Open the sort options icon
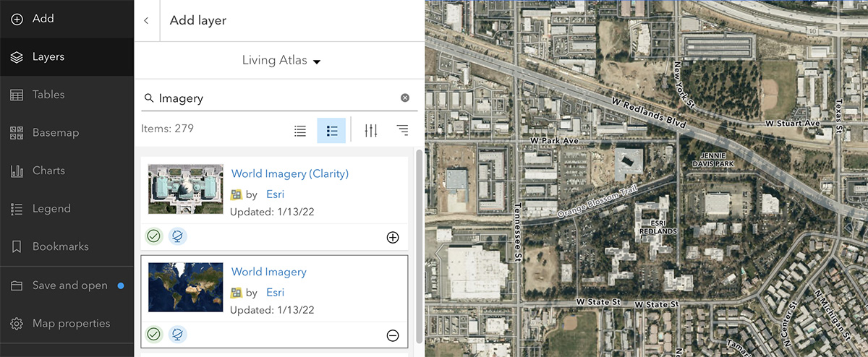The image size is (868, 357). pyautogui.click(x=402, y=131)
